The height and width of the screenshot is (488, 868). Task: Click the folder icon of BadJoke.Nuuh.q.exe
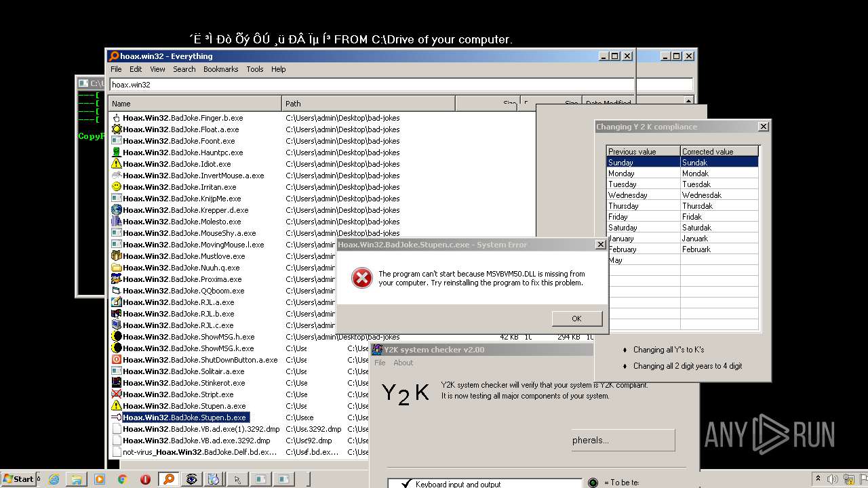pyautogui.click(x=117, y=268)
